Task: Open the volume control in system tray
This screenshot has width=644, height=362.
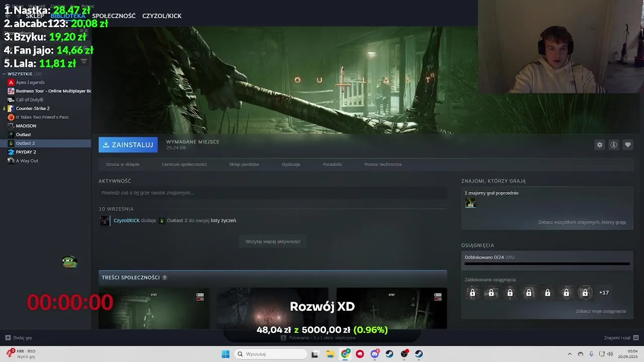Action: coord(610,354)
